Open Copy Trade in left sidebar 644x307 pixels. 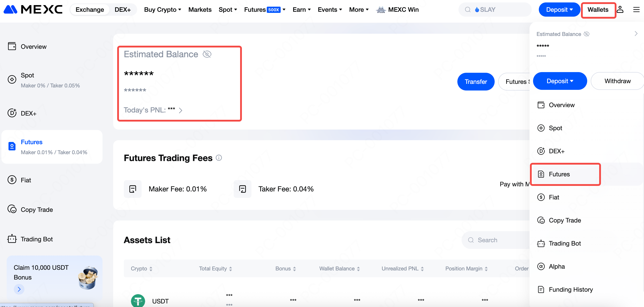point(36,209)
